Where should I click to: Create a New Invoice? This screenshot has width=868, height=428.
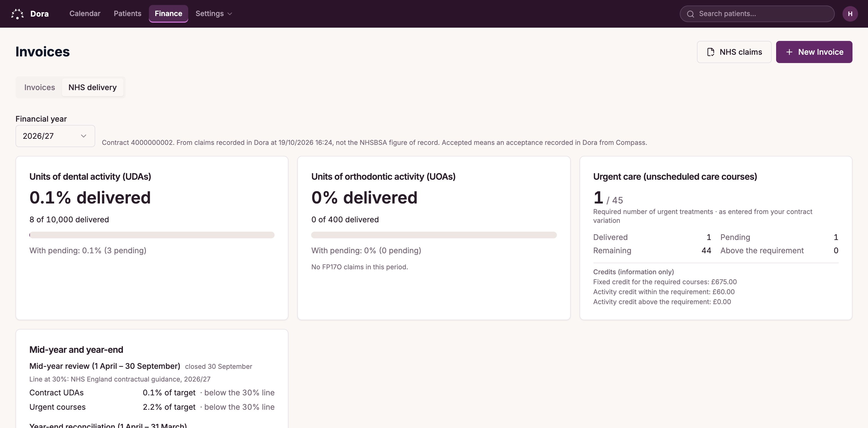814,52
